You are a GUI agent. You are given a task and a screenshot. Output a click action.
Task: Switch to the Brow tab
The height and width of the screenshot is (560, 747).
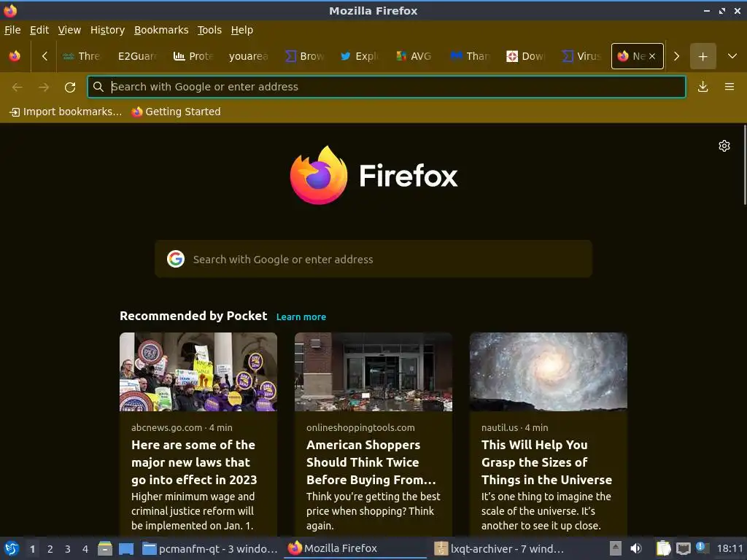point(304,56)
